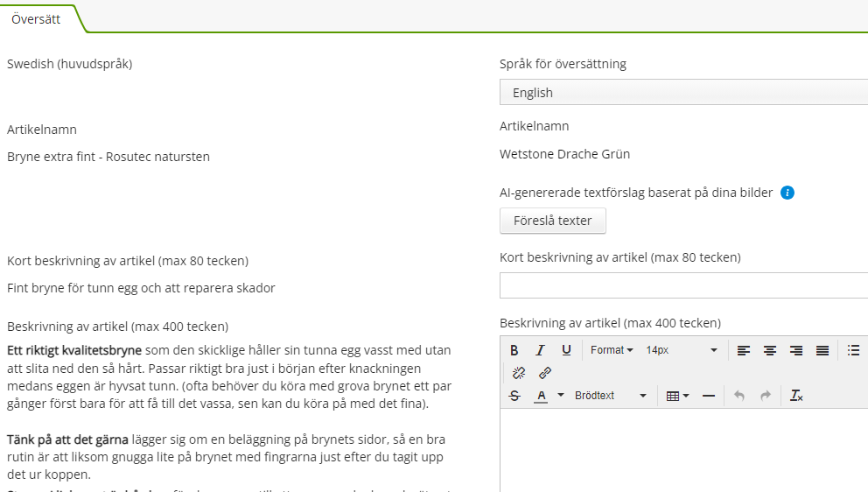Screen dimensions: 868x492
Task: Center align text in editor
Action: [x=769, y=350]
